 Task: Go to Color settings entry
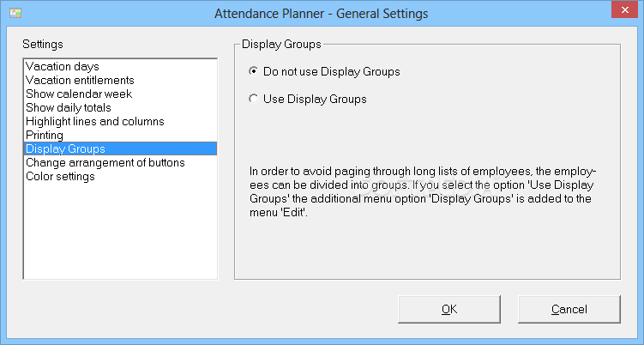tap(120, 177)
